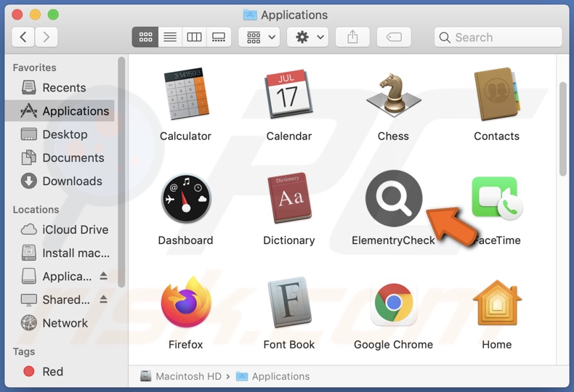Switch to gallery view
The width and height of the screenshot is (574, 392).
click(219, 37)
